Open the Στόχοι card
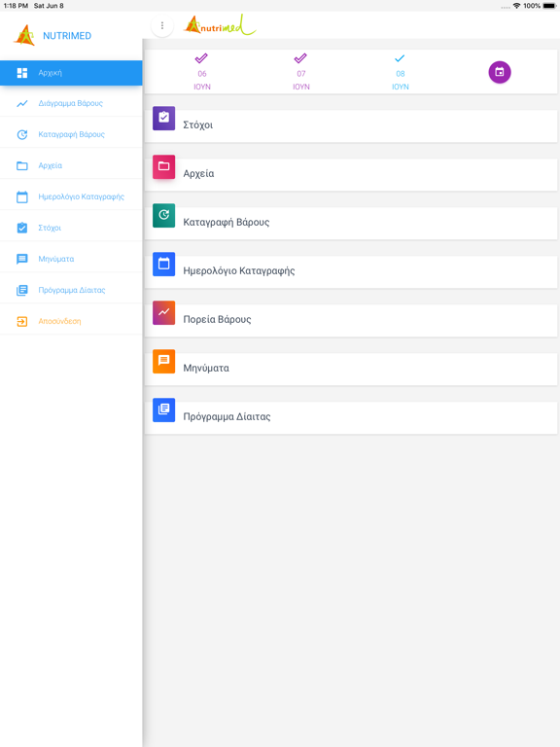 coord(351,125)
